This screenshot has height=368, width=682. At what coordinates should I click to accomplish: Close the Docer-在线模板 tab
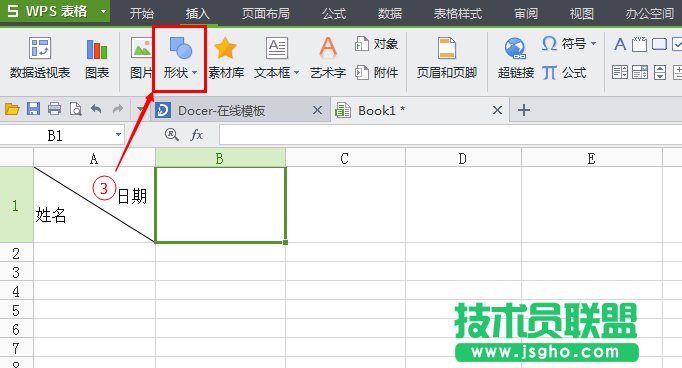[x=318, y=110]
